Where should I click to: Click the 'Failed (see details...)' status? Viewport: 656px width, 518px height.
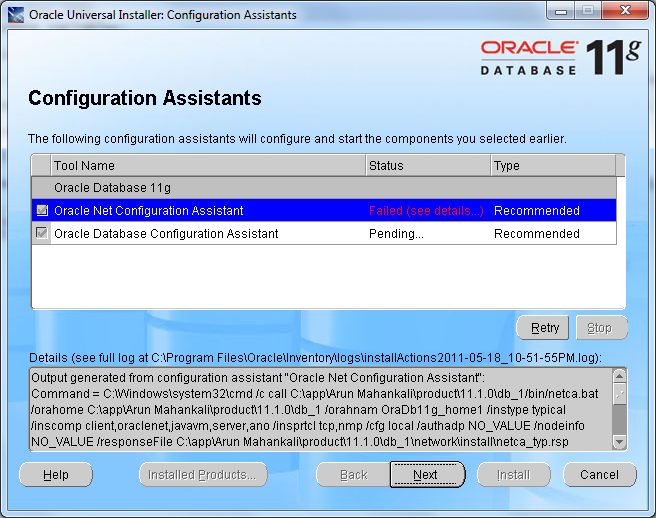(x=426, y=210)
